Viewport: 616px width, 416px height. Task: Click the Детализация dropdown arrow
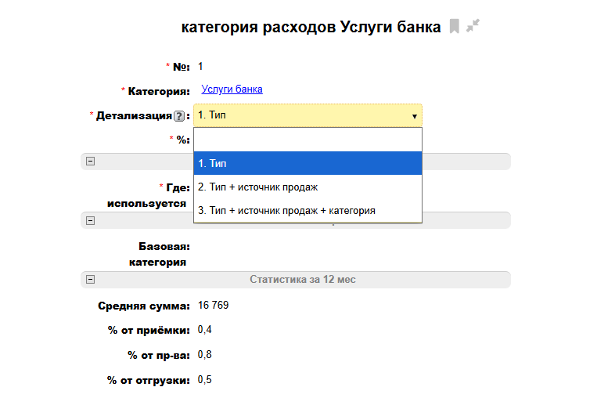point(414,116)
